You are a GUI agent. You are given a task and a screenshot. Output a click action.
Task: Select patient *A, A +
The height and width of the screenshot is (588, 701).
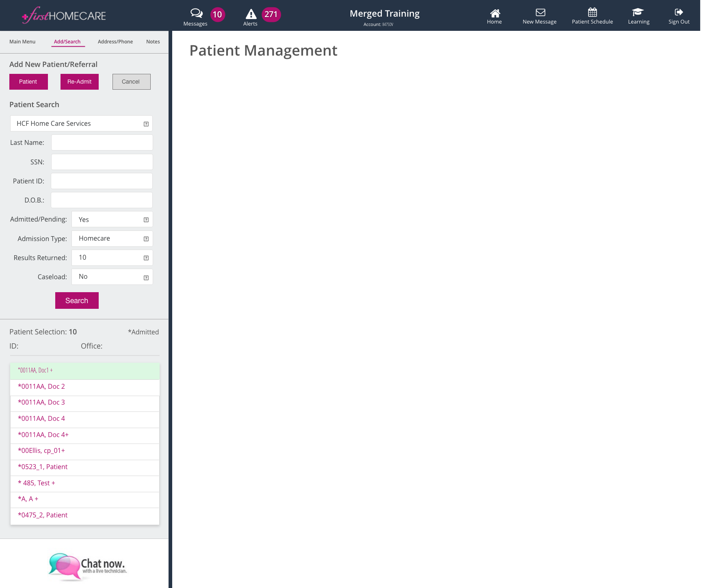pos(85,500)
